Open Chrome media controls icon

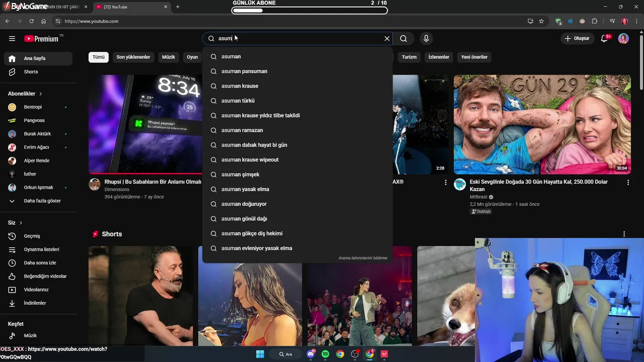612,21
